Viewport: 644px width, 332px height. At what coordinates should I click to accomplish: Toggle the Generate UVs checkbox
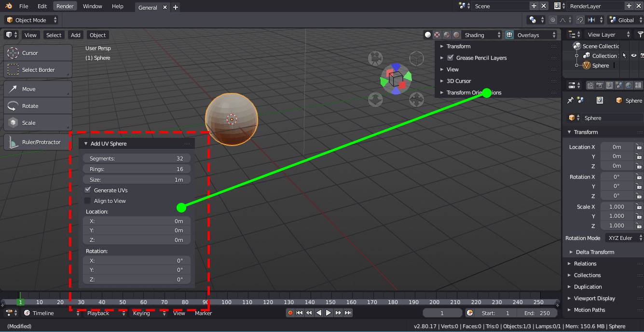87,190
